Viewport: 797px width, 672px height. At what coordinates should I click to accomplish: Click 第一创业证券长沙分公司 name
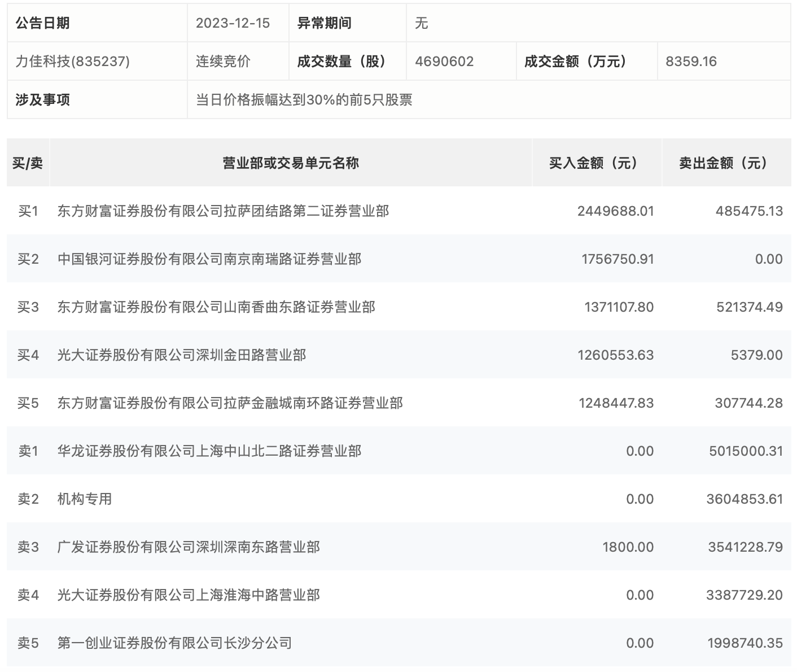tap(174, 643)
